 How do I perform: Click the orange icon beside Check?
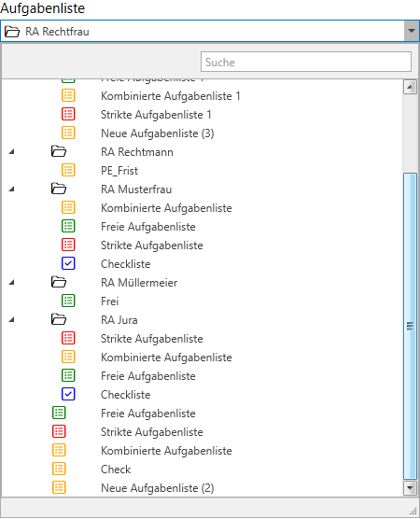pos(59,469)
